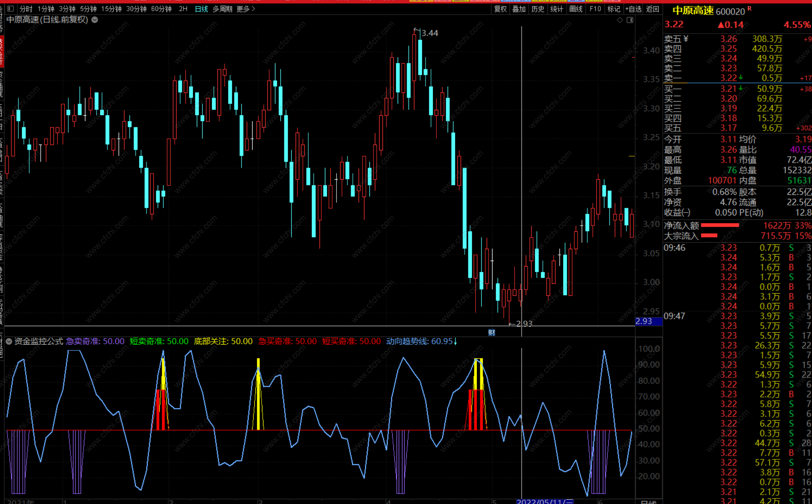Click the 财 marker below the chart
Viewport: 812px width, 504px height.
pos(491,333)
